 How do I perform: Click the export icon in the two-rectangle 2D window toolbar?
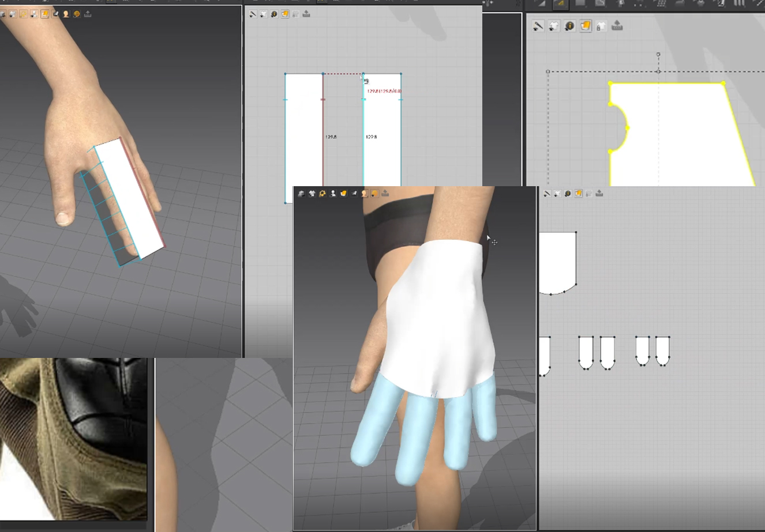pos(306,14)
